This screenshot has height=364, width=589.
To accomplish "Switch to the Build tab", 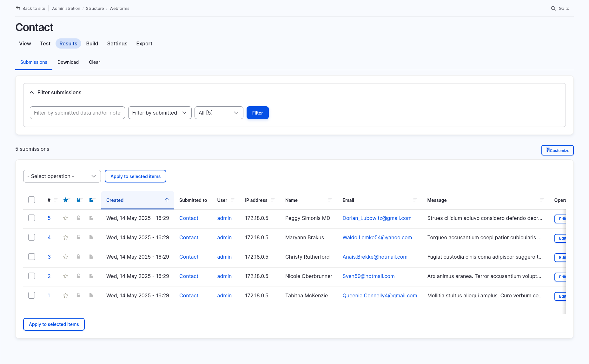I will 92,43.
